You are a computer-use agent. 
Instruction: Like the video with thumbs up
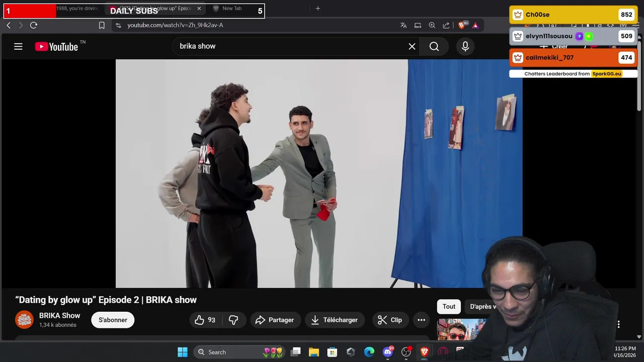click(205, 320)
